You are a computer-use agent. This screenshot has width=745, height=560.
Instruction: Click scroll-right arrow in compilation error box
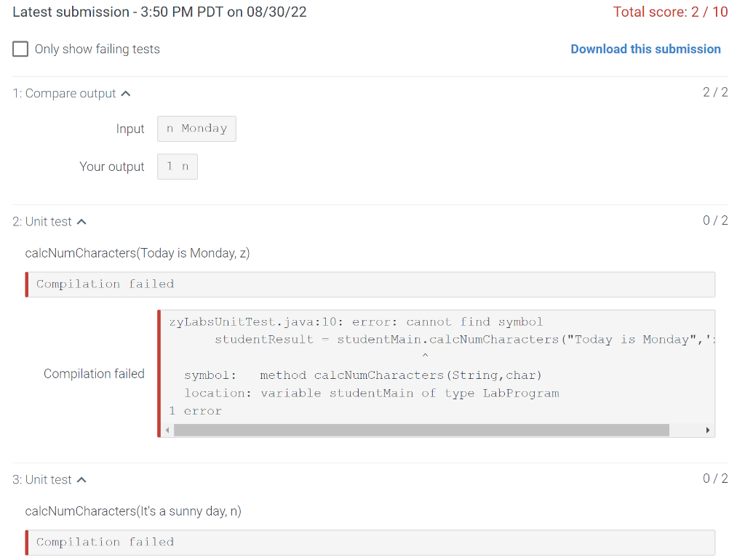coord(707,431)
